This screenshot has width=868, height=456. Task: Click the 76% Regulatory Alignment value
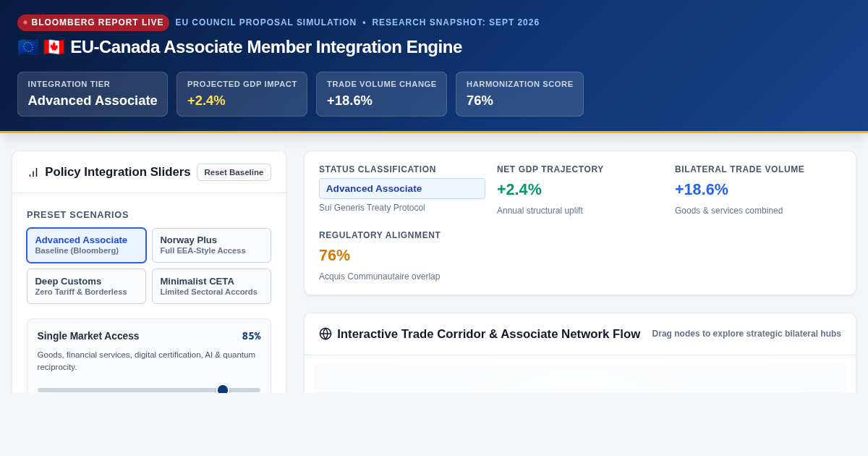coord(334,256)
